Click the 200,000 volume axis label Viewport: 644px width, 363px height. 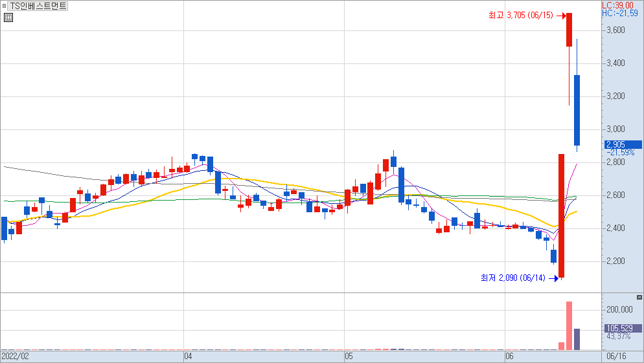coord(619,310)
